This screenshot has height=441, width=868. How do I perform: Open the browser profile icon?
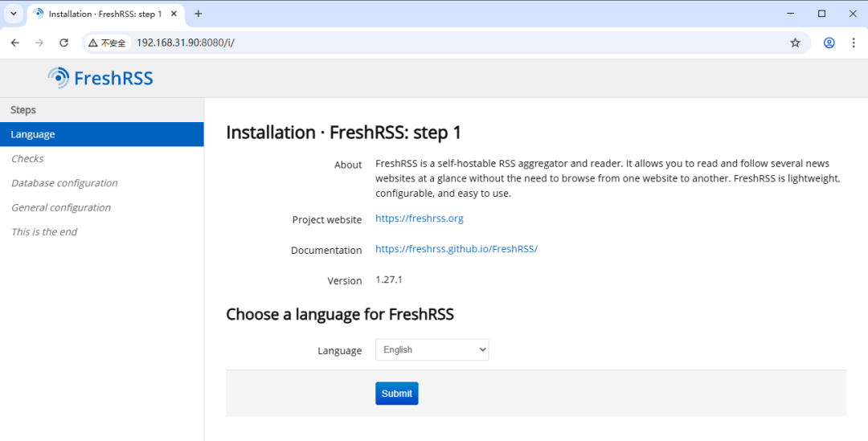[x=829, y=43]
